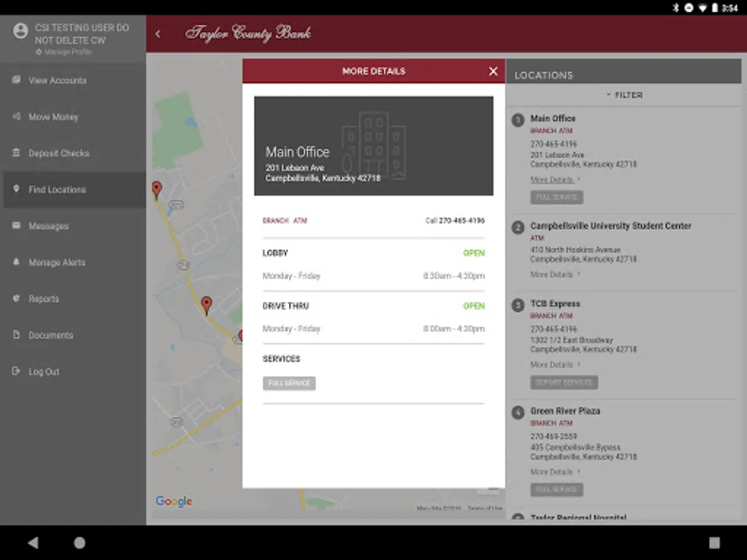
Task: Open the user profile avatar icon
Action: tap(21, 30)
